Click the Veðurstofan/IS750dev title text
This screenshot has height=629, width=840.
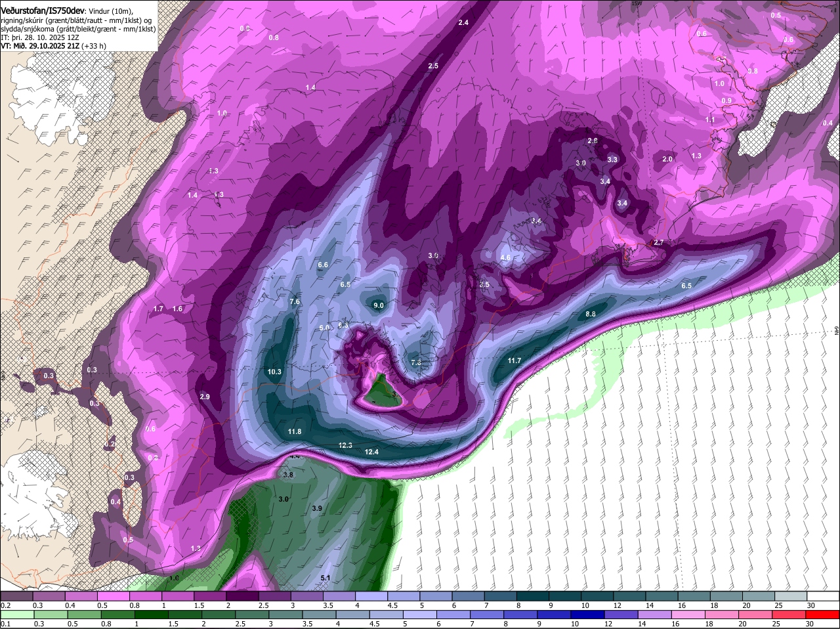[x=42, y=11]
